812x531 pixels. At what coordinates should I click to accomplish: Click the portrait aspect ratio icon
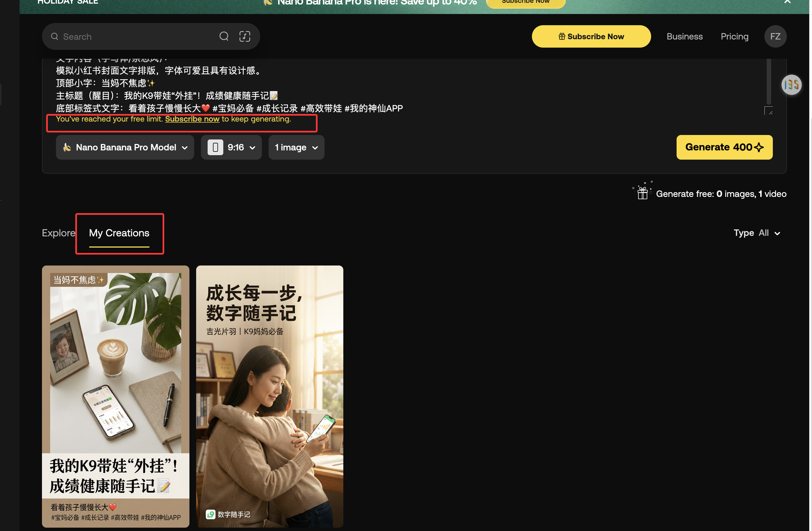[x=215, y=147]
